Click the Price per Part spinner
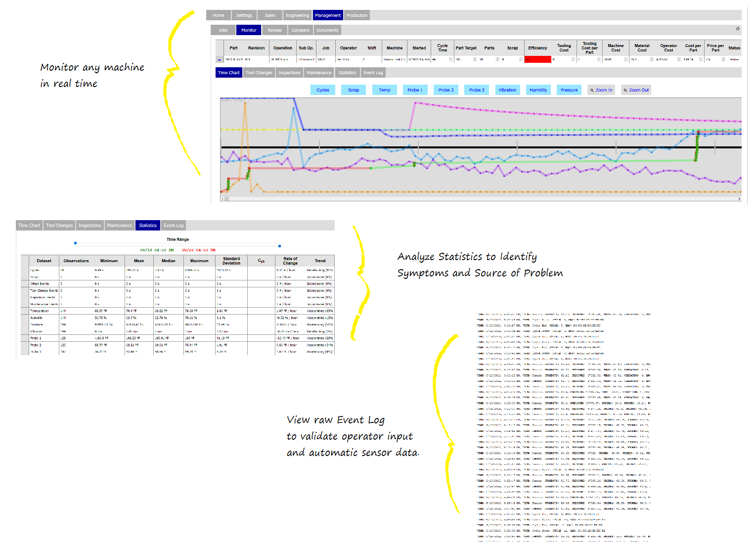This screenshot has height=552, width=756. coord(723,59)
